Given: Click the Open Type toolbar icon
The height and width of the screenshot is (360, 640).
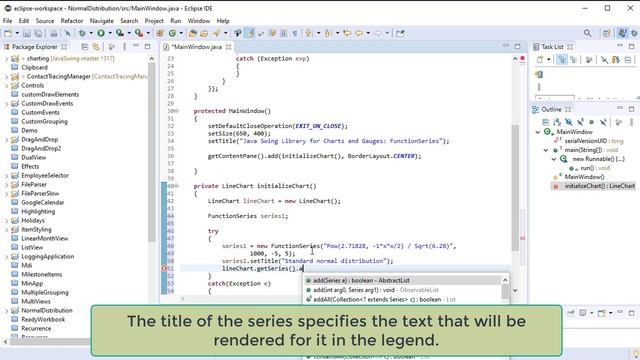Looking at the screenshot, I should pyautogui.click(x=192, y=33).
